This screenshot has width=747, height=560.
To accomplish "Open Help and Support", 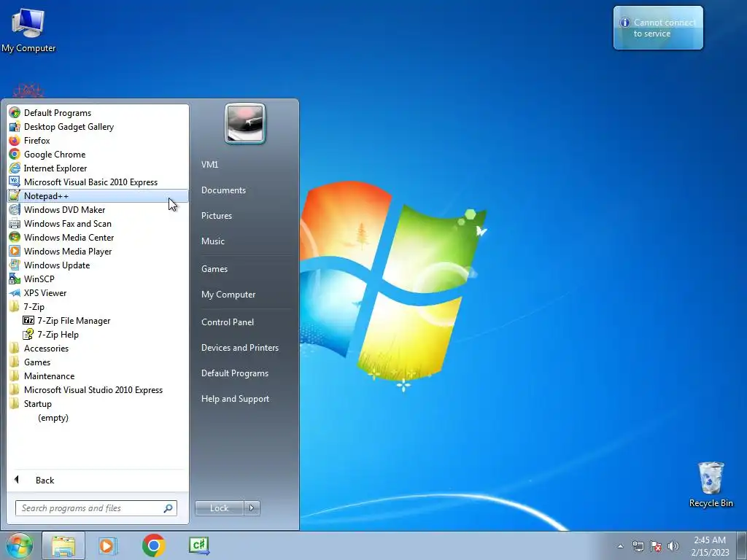I will click(245, 399).
